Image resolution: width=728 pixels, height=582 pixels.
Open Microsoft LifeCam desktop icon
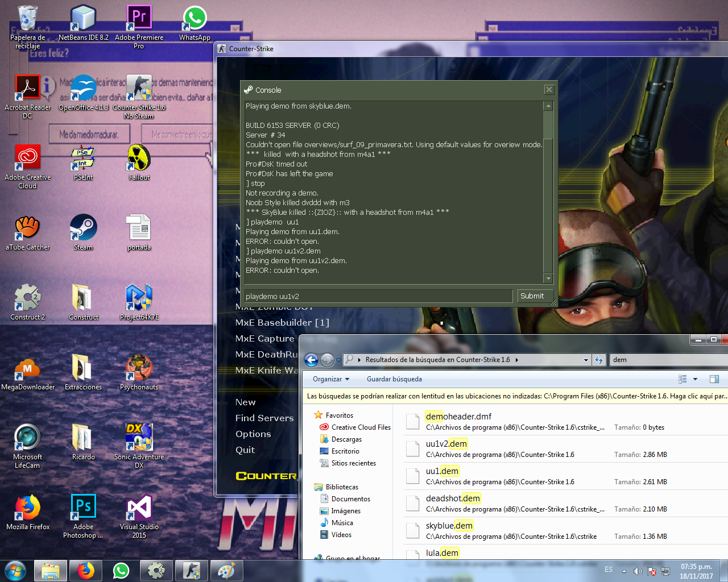tap(27, 447)
